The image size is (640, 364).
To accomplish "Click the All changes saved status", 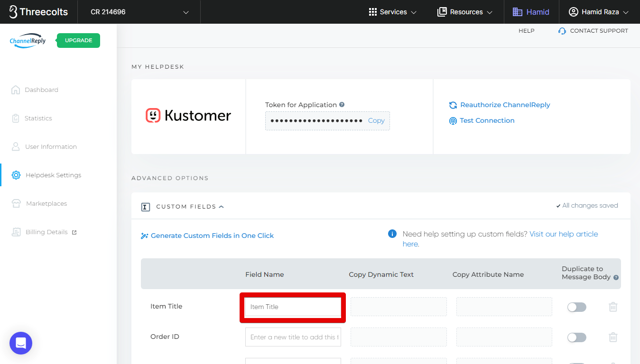I will 587,206.
